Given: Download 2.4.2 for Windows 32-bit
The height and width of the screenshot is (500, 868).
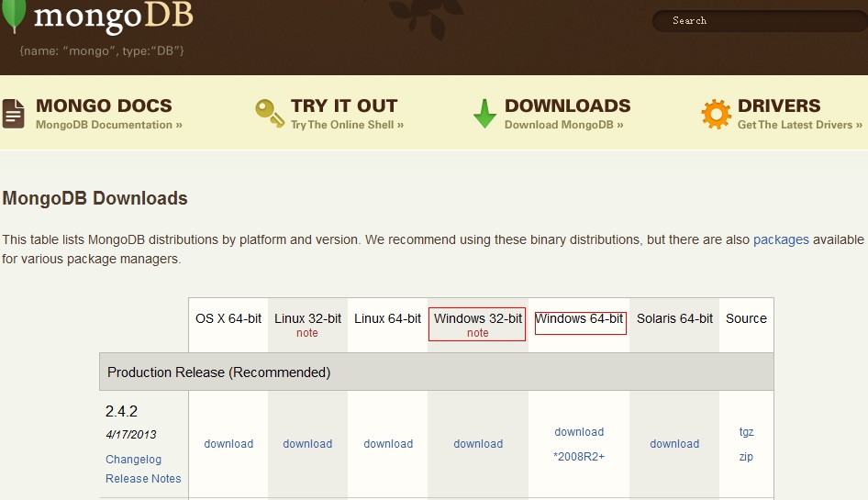Looking at the screenshot, I should tap(478, 443).
